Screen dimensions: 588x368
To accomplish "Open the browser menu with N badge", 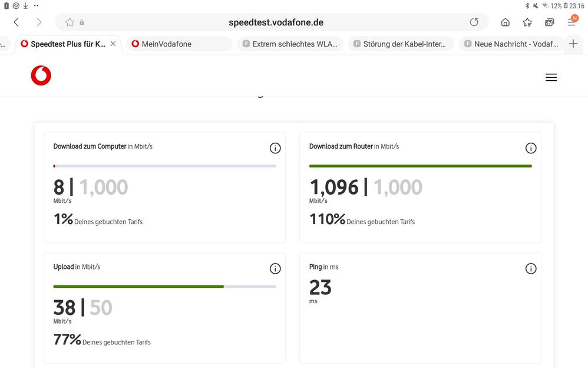I will (x=572, y=21).
